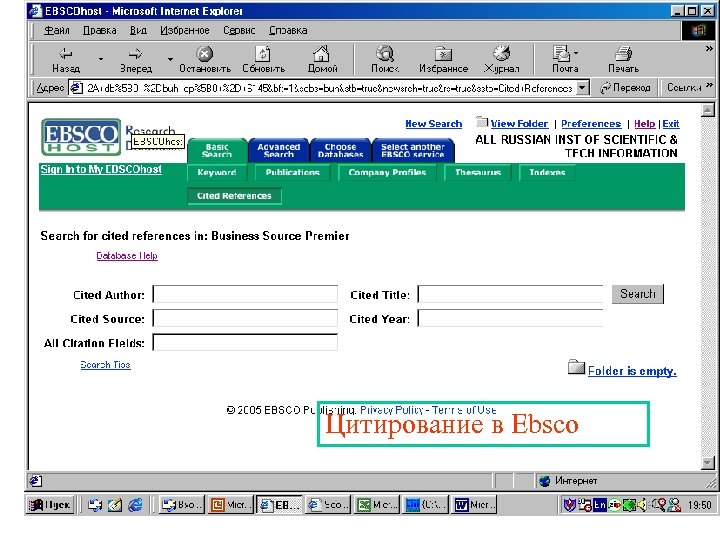Switch to the Excel taskbar button
Image resolution: width=720 pixels, height=540 pixels.
tap(377, 505)
